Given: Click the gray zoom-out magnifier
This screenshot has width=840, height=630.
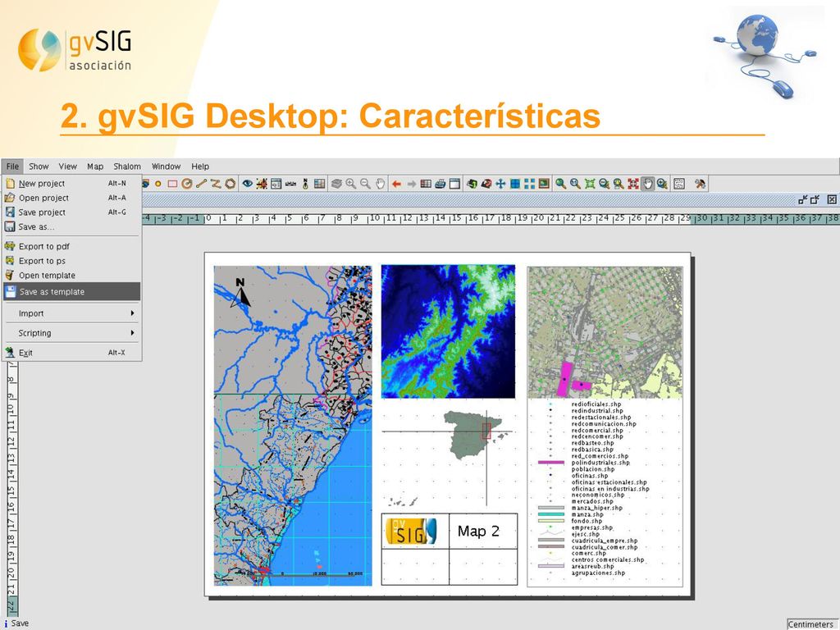Looking at the screenshot, I should tap(365, 184).
